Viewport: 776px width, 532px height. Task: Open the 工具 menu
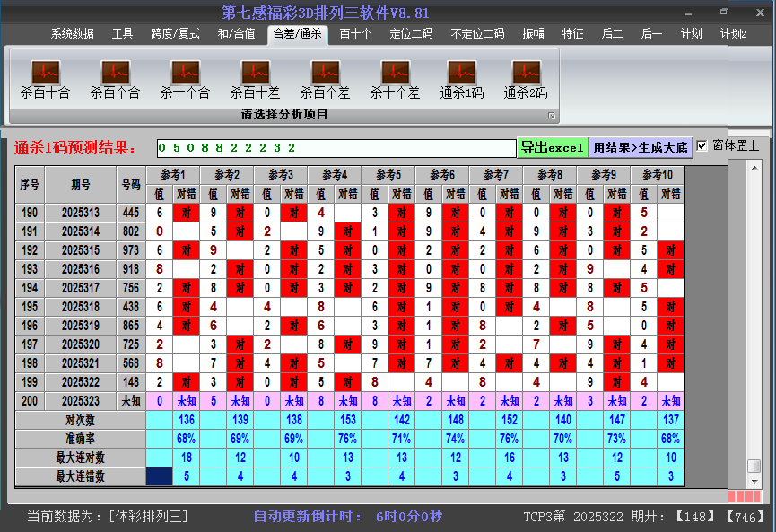point(122,34)
